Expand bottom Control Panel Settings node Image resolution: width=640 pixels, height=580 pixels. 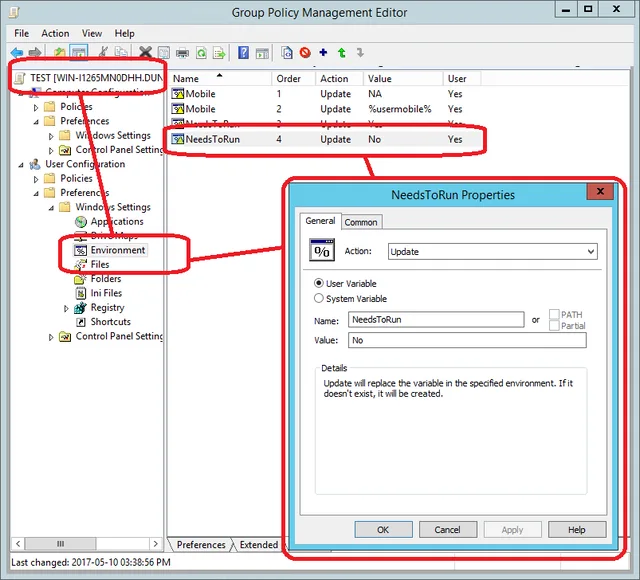(x=51, y=337)
